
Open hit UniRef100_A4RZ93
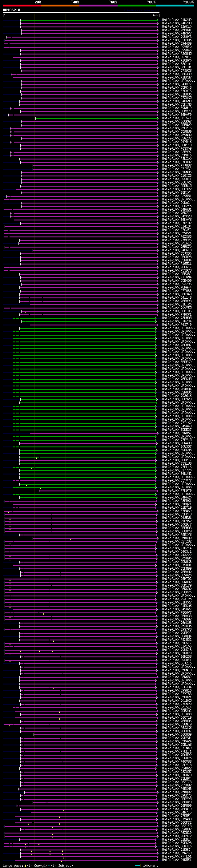177,23
